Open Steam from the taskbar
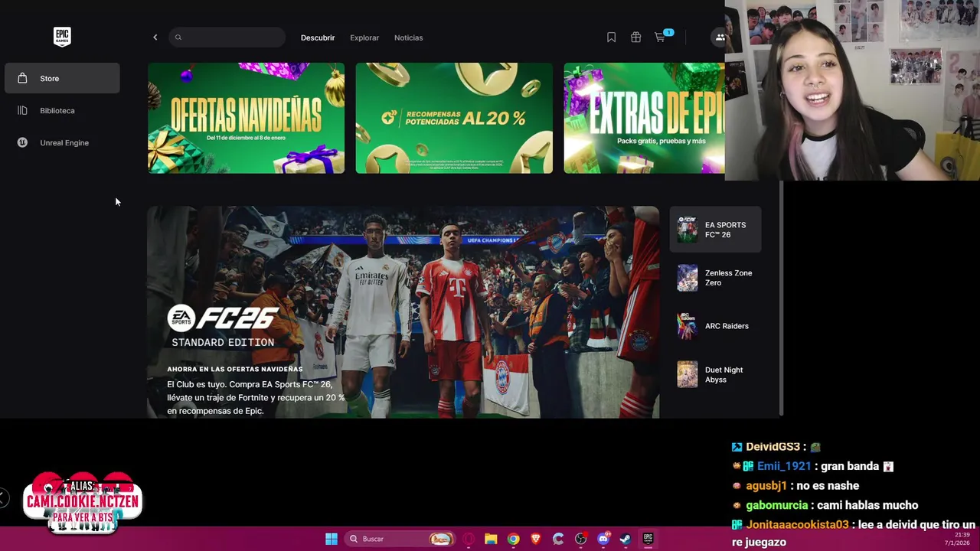This screenshot has height=551, width=980. click(626, 539)
